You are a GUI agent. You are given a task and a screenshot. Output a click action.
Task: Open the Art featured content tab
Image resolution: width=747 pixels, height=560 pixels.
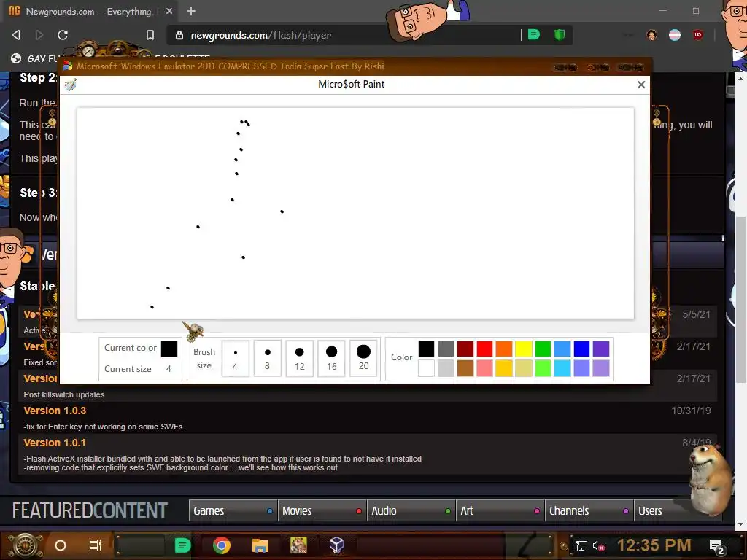tap(500, 510)
